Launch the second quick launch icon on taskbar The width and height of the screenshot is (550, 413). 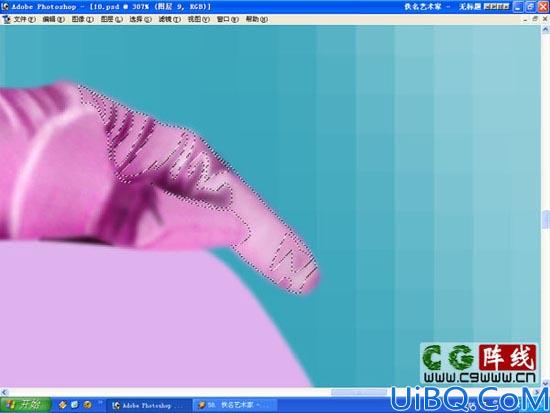75,405
